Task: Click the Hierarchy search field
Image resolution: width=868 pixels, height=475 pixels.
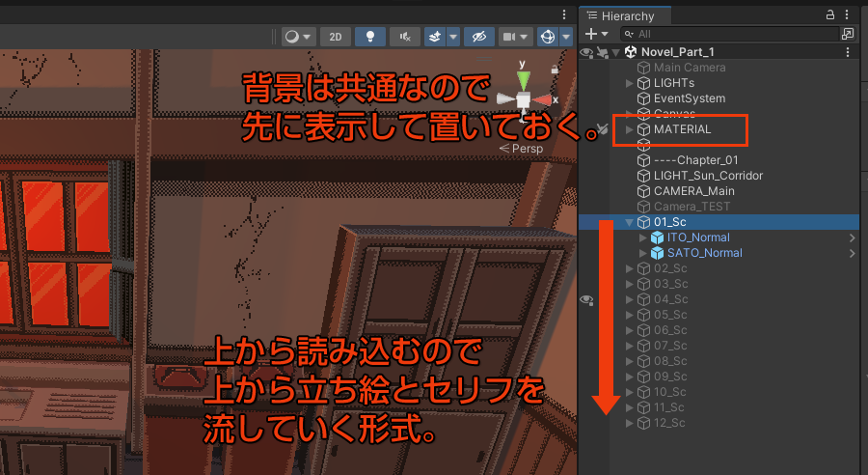Action: click(x=733, y=34)
